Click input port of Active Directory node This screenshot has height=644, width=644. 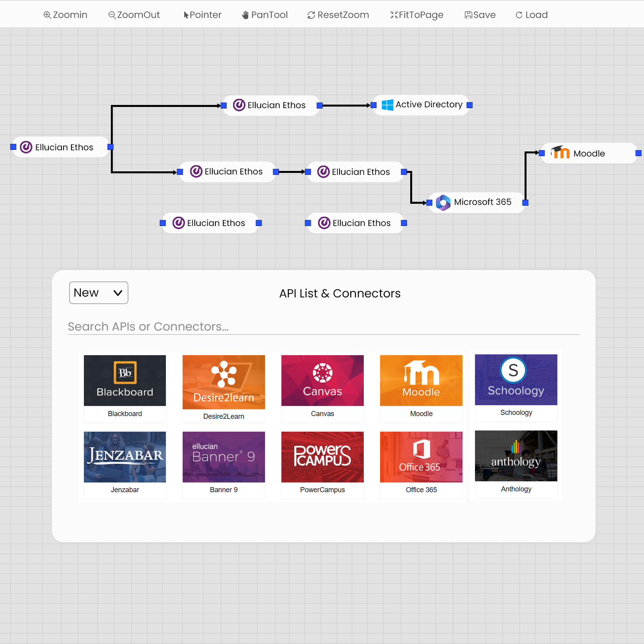click(x=374, y=105)
